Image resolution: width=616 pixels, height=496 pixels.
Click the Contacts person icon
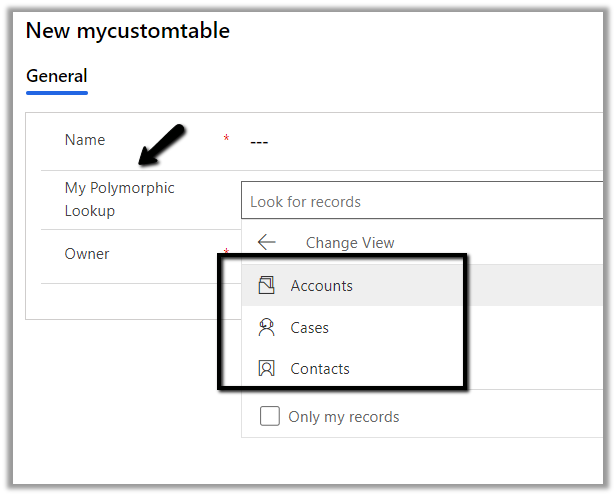tap(266, 369)
